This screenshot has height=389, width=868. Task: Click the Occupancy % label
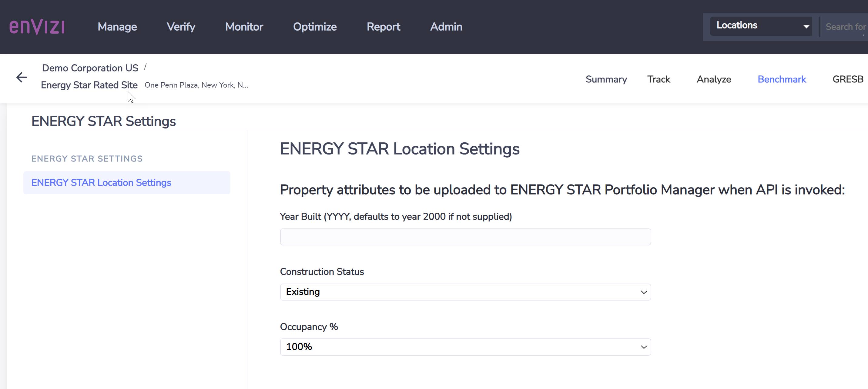(309, 327)
